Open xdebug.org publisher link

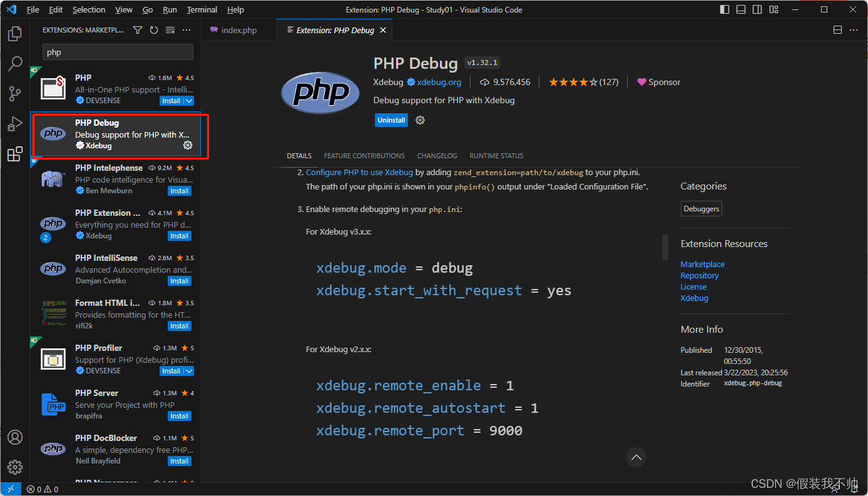click(439, 82)
